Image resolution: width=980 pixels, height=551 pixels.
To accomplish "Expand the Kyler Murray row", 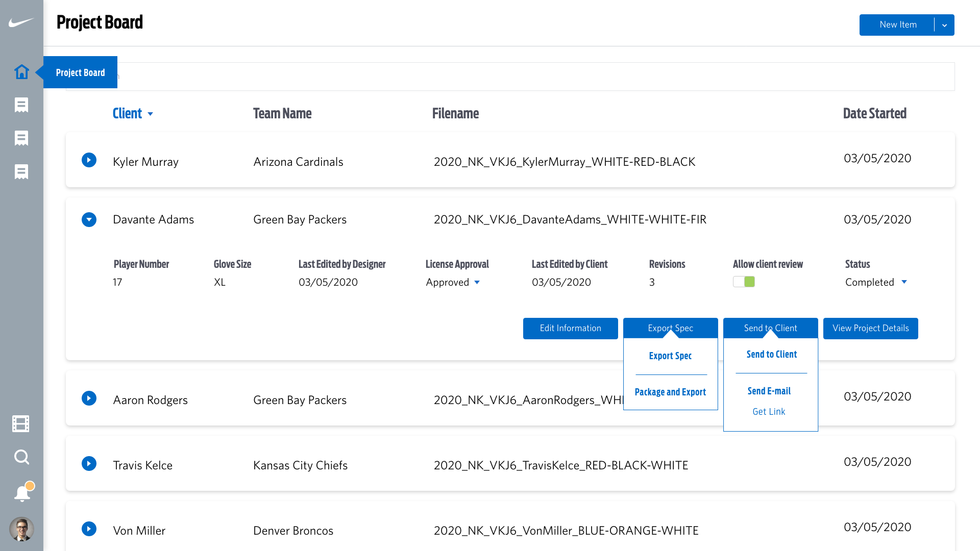I will (x=89, y=160).
